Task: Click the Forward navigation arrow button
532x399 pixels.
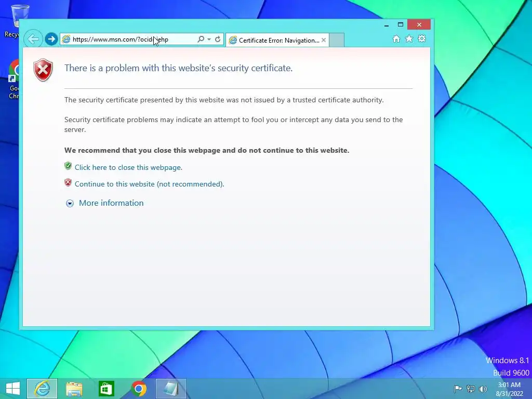Action: coord(51,39)
